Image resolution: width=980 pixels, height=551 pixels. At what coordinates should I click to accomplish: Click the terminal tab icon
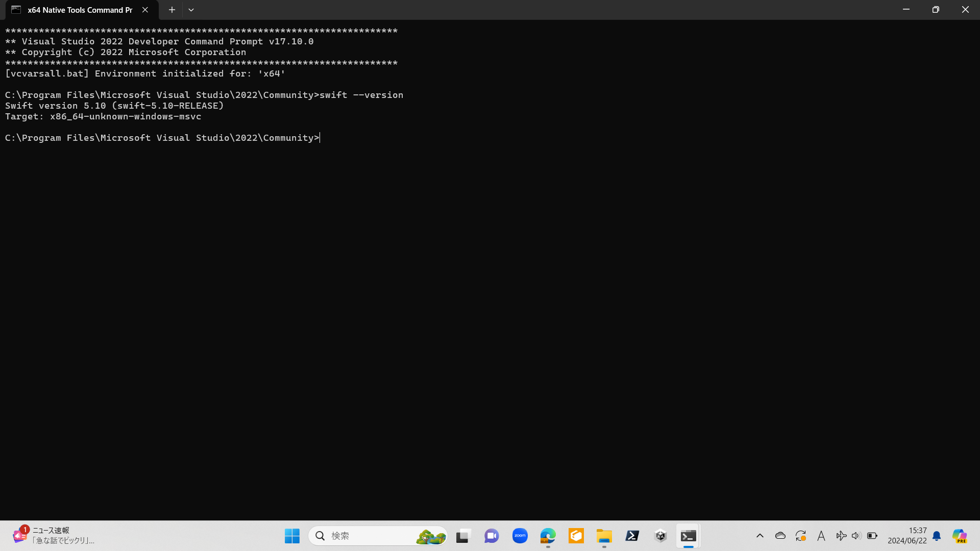click(16, 10)
